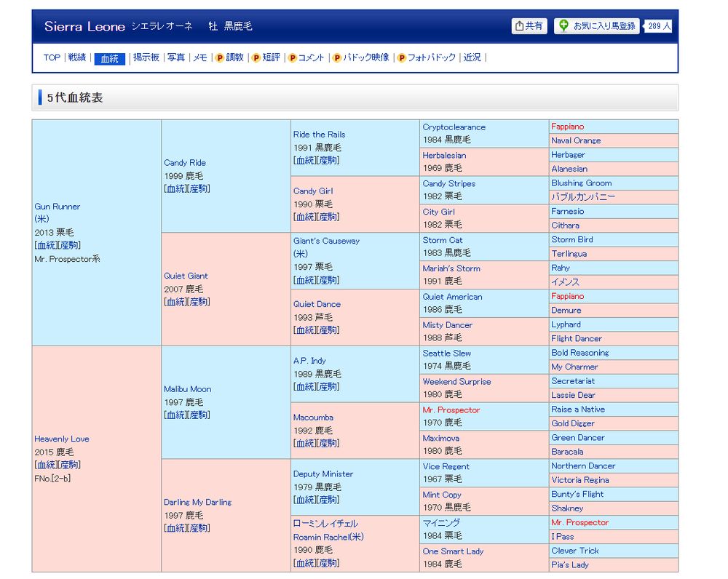Click 血統 link under Gun Runner
The width and height of the screenshot is (728, 579).
[x=45, y=245]
